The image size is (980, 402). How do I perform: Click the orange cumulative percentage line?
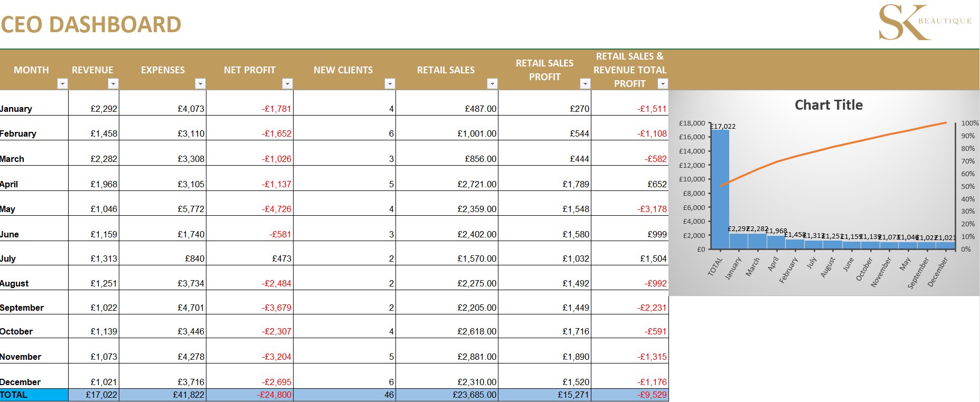(833, 147)
